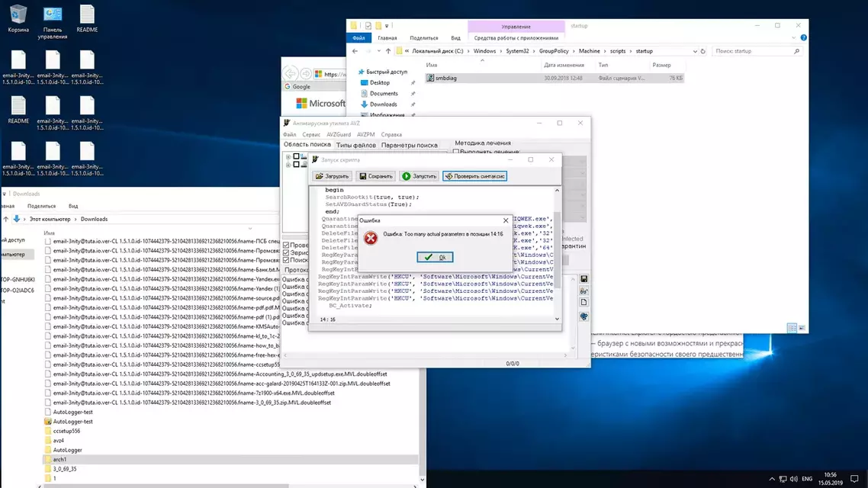Open the Сервис menu in AVZ

(311, 134)
